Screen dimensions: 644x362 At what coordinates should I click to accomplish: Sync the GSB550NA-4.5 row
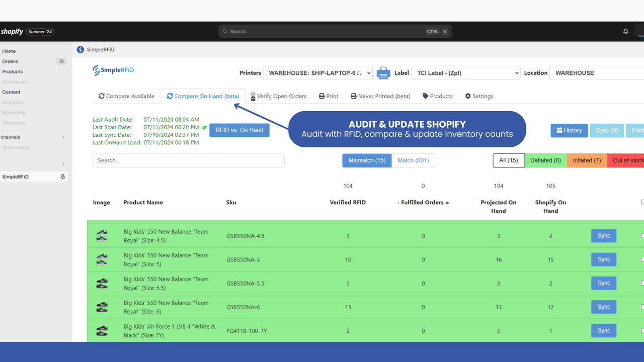[604, 236]
